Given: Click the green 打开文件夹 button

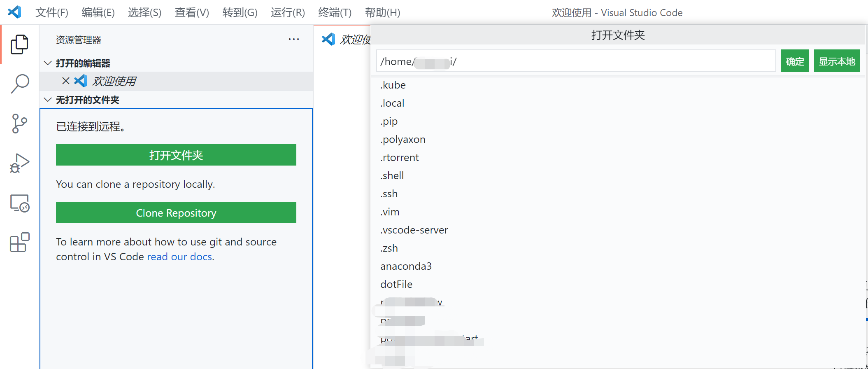Looking at the screenshot, I should point(176,155).
